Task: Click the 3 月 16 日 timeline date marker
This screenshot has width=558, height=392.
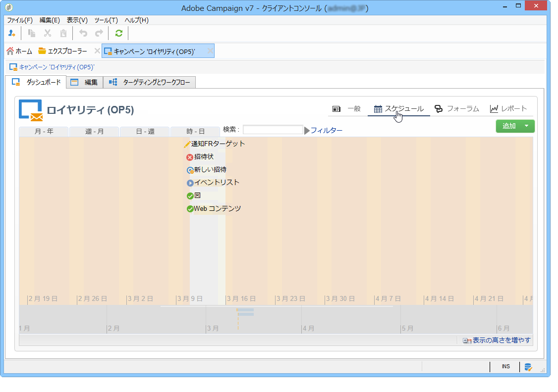Action: 241,298
